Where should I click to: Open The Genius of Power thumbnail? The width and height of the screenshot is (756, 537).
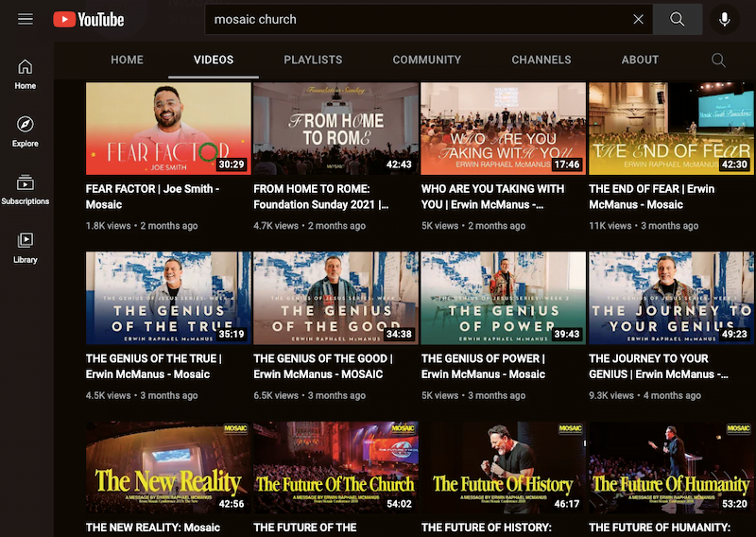(x=504, y=298)
